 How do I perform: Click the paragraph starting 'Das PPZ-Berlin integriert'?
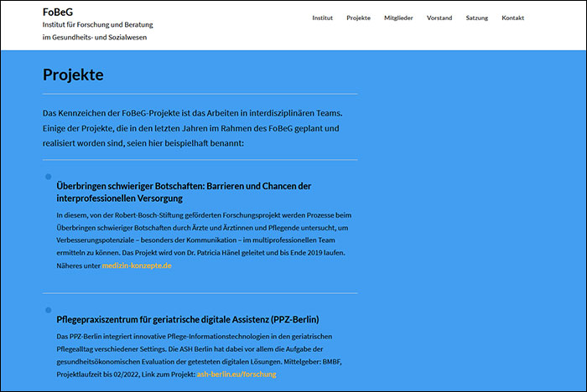point(200,355)
